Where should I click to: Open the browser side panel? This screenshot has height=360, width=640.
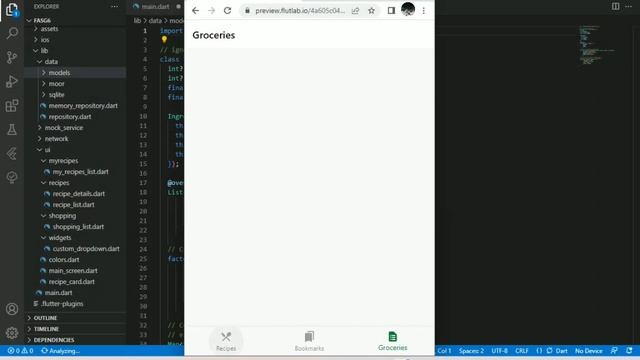tap(391, 11)
